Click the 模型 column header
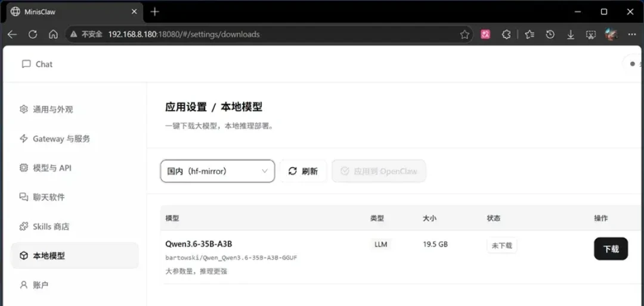The image size is (644, 306). pos(172,218)
